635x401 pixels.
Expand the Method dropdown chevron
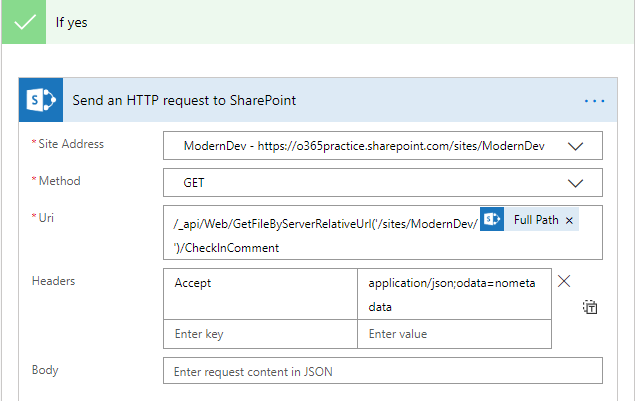click(x=575, y=183)
